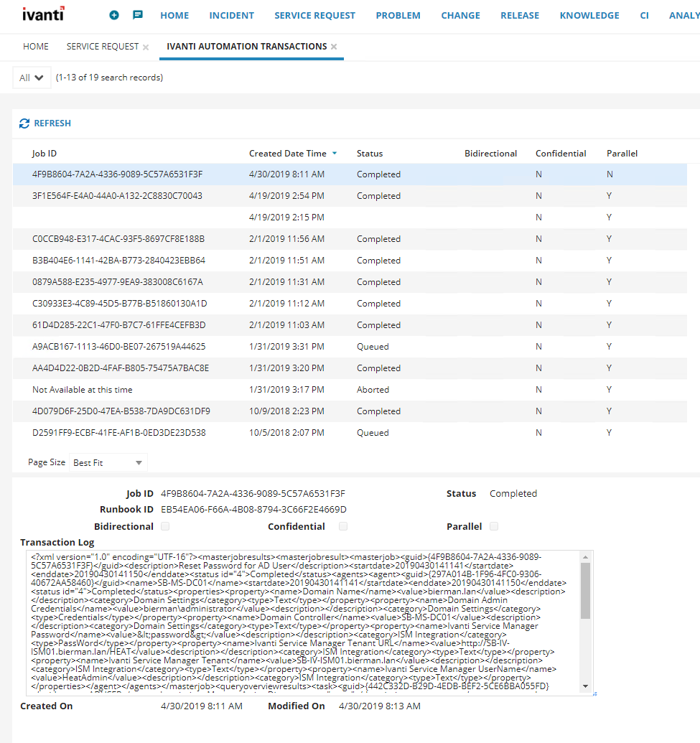Open the SERVICE REQUEST top menu
700x743 pixels.
314,16
